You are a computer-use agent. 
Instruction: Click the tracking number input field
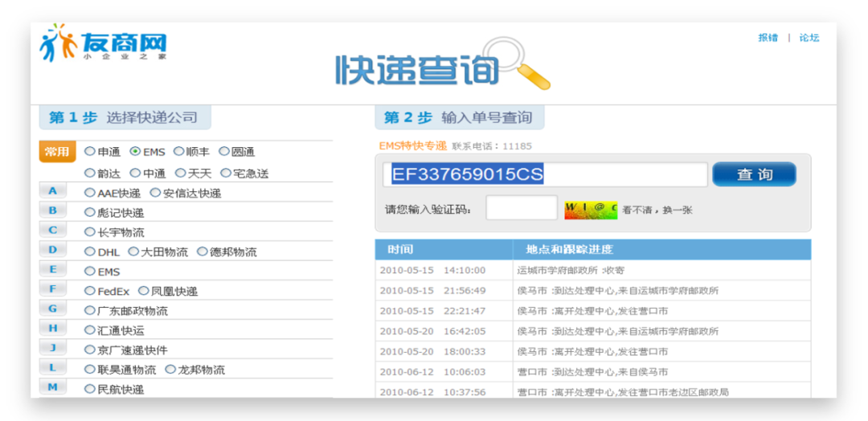(545, 174)
